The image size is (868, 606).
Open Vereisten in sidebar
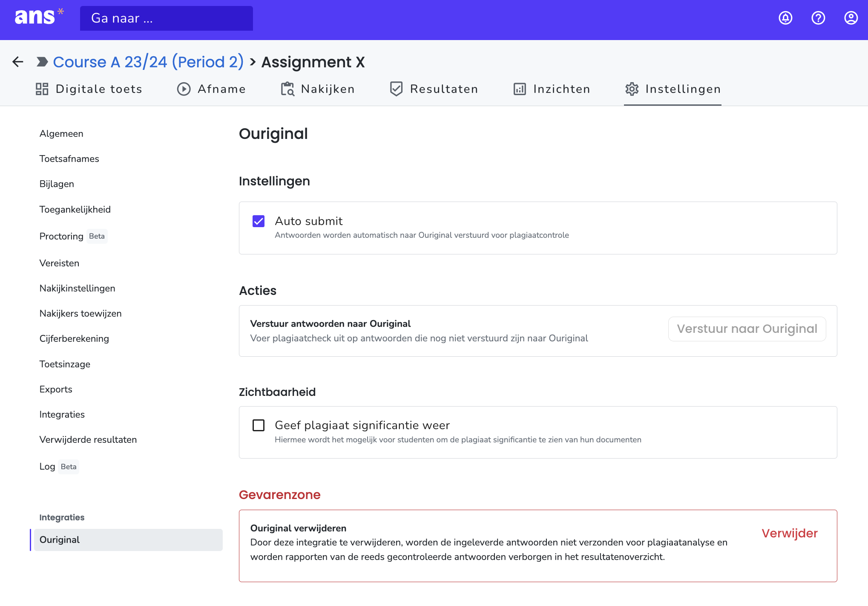pos(59,263)
